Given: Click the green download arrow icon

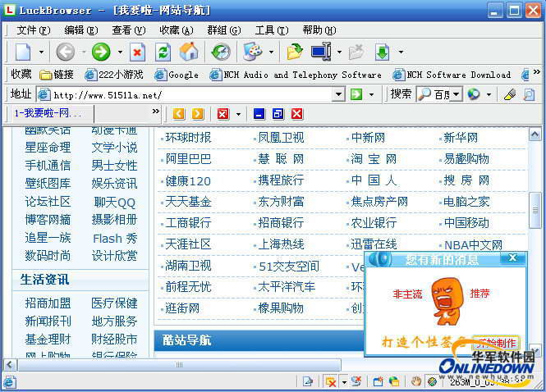Looking at the screenshot, I should pos(382,52).
